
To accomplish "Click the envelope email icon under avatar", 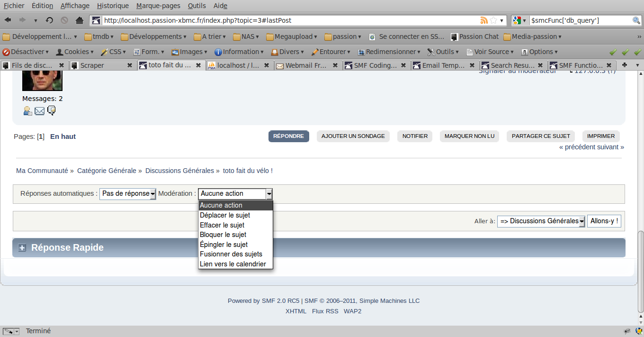I will coord(39,111).
